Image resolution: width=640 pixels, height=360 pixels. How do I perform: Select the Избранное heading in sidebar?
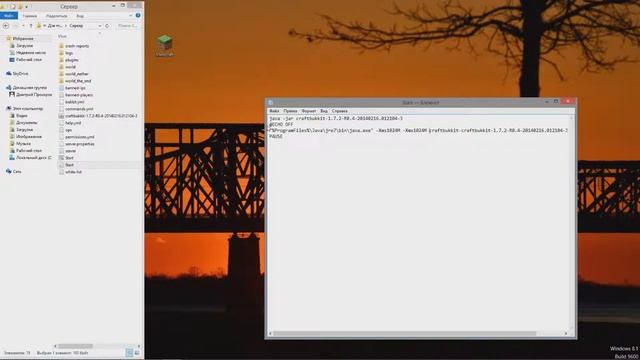tap(23, 39)
